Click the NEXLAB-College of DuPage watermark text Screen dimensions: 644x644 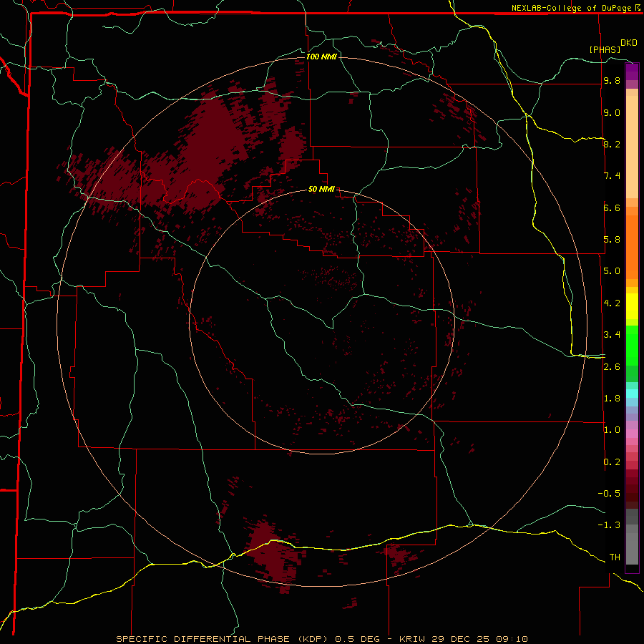point(571,8)
